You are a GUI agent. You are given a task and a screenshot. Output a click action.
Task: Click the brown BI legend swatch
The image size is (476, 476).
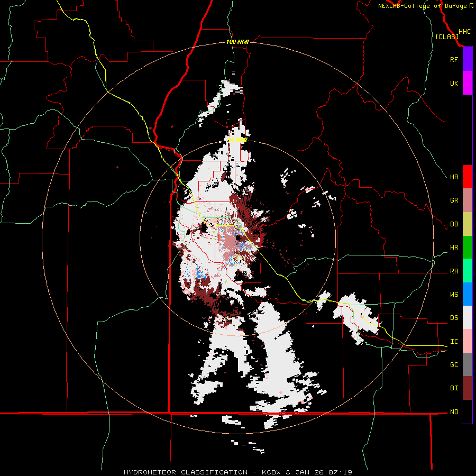[x=467, y=388]
